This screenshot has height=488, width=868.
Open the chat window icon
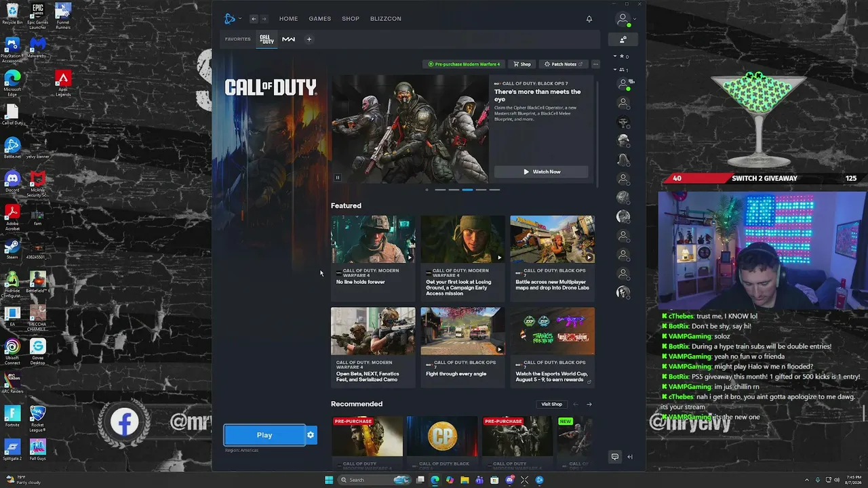point(615,457)
